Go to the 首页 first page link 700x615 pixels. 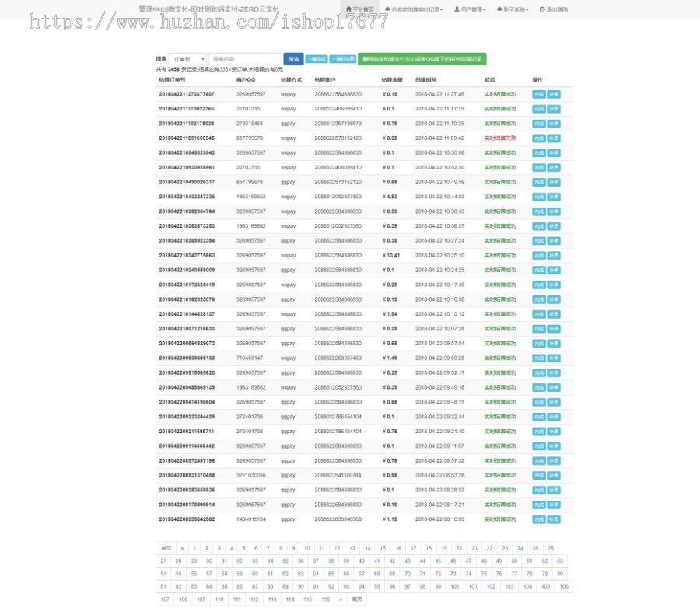point(166,548)
